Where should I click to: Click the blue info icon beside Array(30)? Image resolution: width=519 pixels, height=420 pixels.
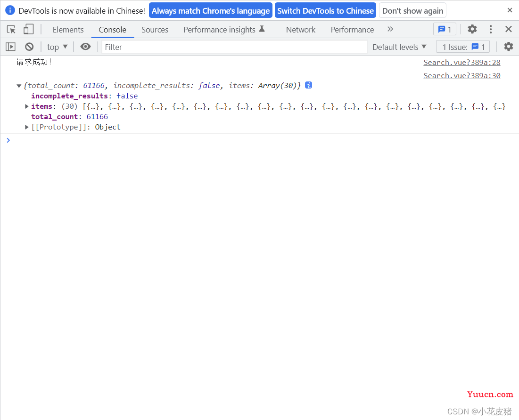(308, 85)
